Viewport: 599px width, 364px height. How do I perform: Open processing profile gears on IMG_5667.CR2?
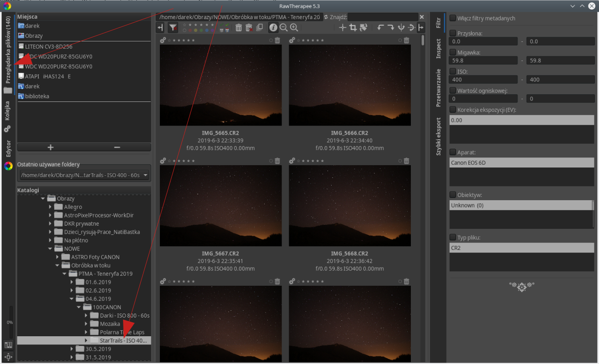[x=163, y=161]
